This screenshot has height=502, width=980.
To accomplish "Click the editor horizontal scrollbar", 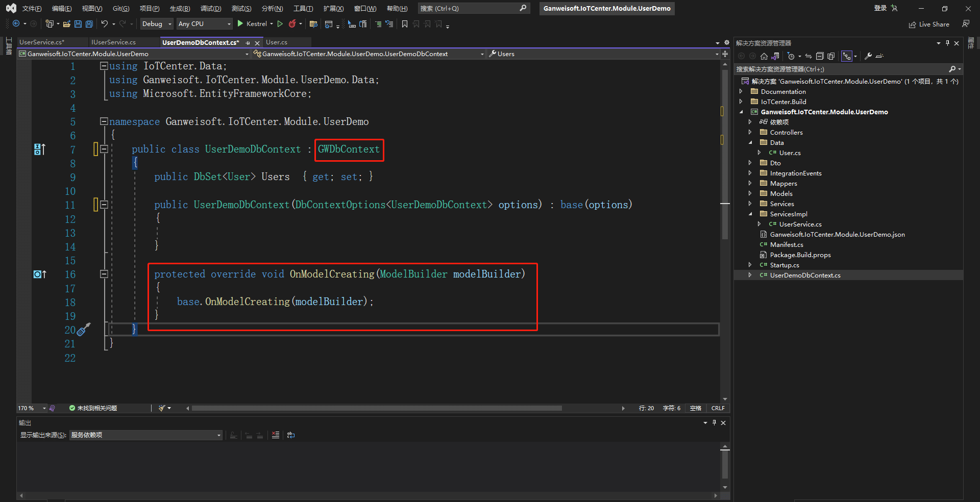I will [377, 408].
